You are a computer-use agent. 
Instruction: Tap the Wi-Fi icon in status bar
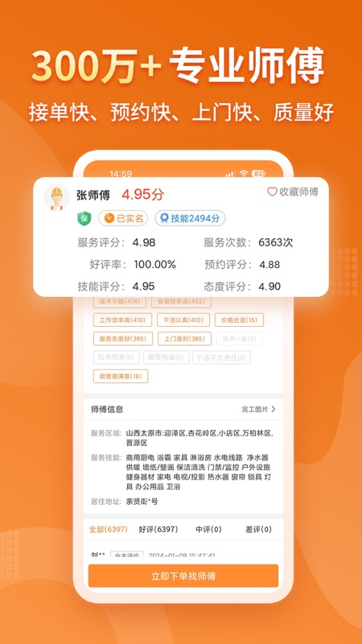click(244, 174)
